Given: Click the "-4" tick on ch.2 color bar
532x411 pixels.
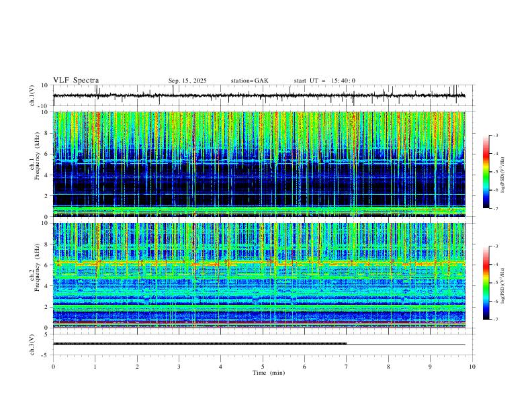Looking at the screenshot, I should point(496,265).
